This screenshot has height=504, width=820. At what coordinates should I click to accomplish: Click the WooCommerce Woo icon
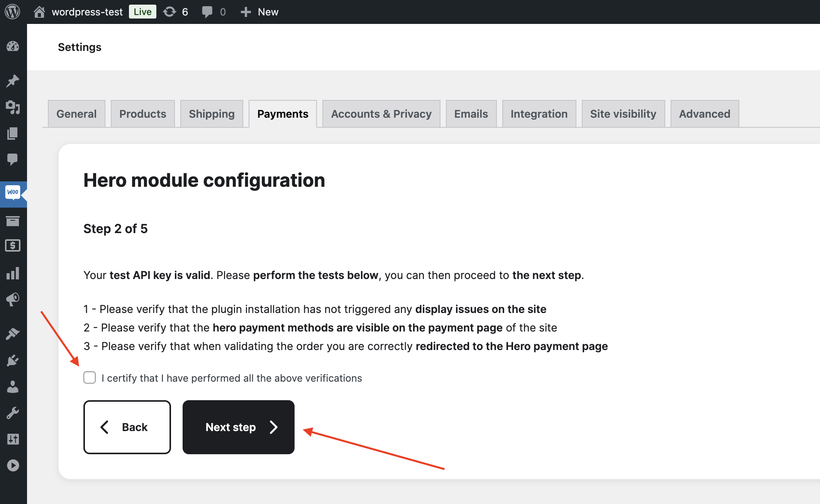point(13,192)
